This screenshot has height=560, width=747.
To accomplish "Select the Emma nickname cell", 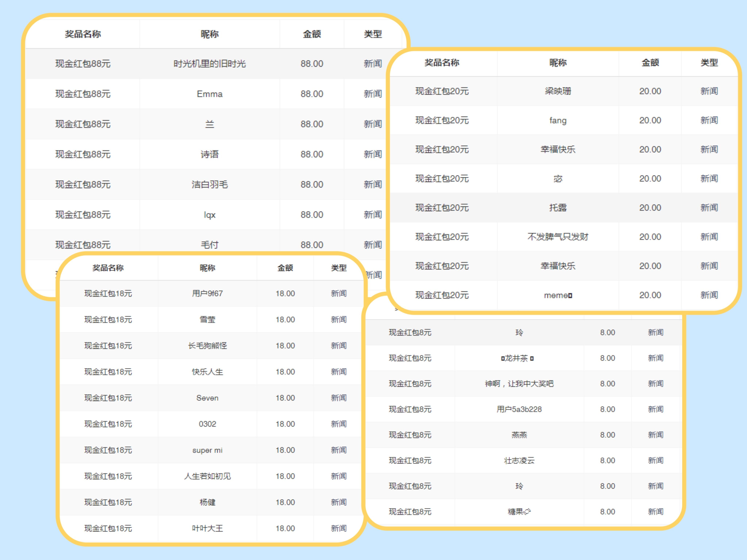I will (x=209, y=94).
